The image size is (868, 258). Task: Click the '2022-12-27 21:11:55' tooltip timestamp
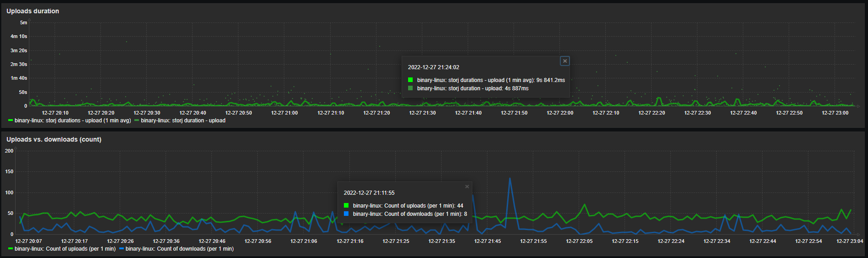point(369,193)
